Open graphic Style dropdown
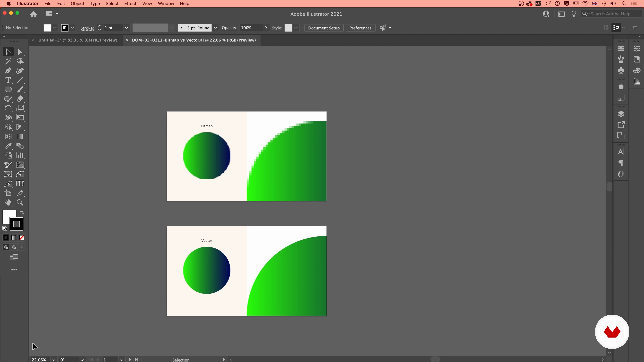The height and width of the screenshot is (362, 644). 296,28
